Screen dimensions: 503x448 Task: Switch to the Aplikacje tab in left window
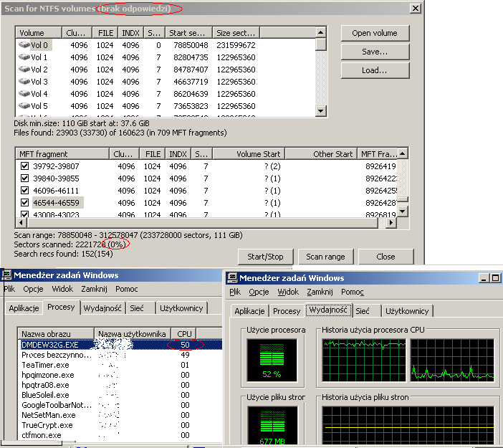pyautogui.click(x=24, y=308)
